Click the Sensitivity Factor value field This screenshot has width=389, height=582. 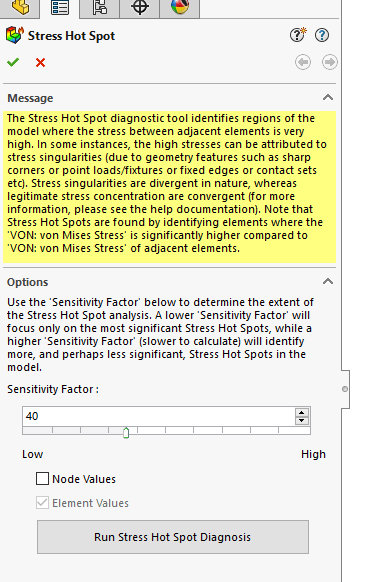pos(158,416)
